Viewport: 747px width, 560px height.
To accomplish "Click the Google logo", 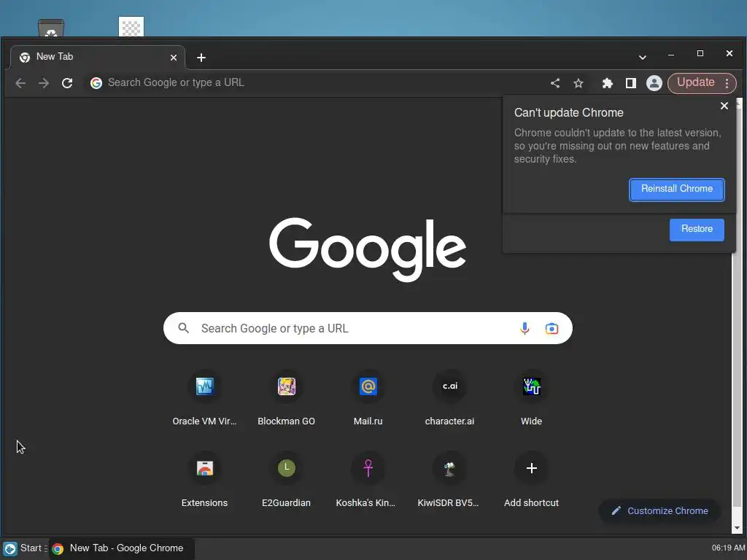I will [x=368, y=249].
